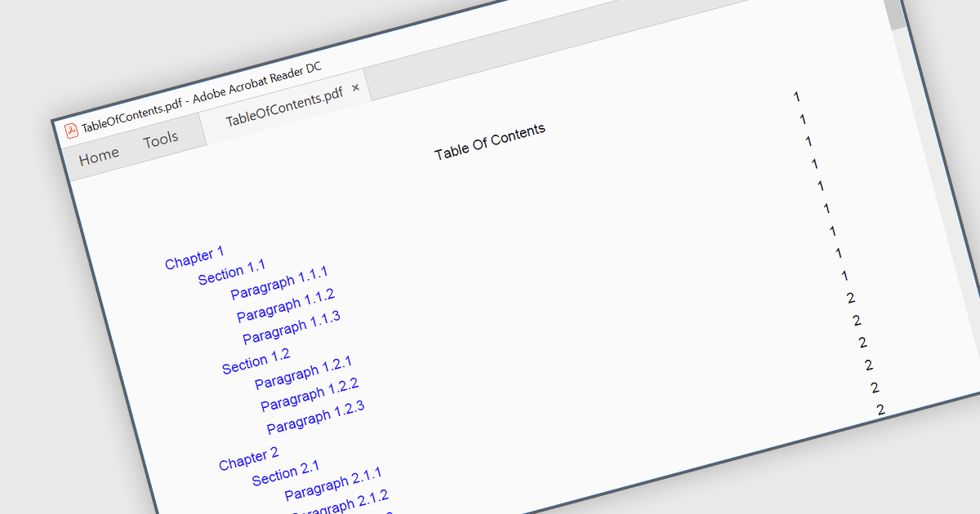Open Paragraph 2.1.2 link

(340, 506)
